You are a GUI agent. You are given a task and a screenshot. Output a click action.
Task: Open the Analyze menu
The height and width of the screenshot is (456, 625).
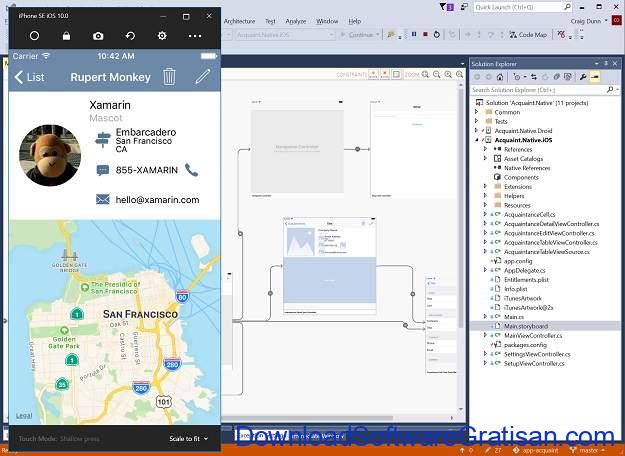(x=296, y=21)
